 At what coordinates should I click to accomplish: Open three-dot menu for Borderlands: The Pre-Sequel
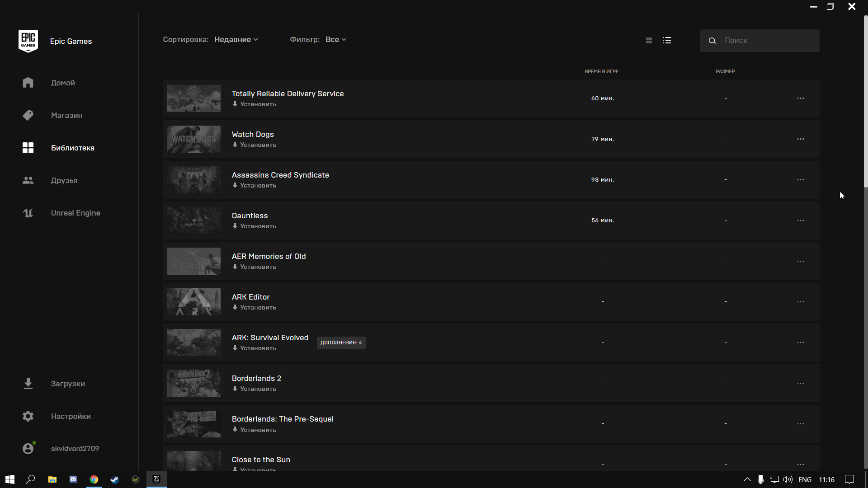801,424
